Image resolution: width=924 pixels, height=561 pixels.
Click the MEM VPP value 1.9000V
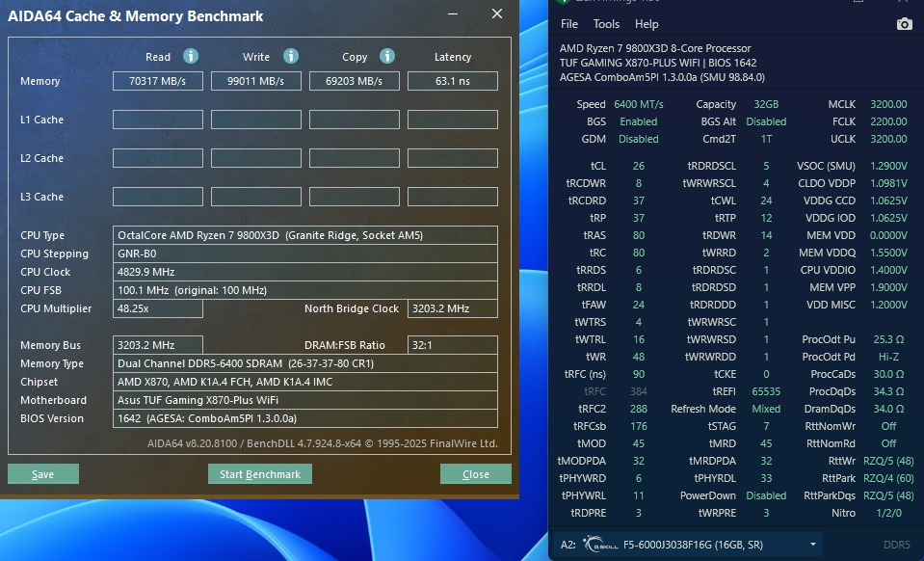pos(888,287)
